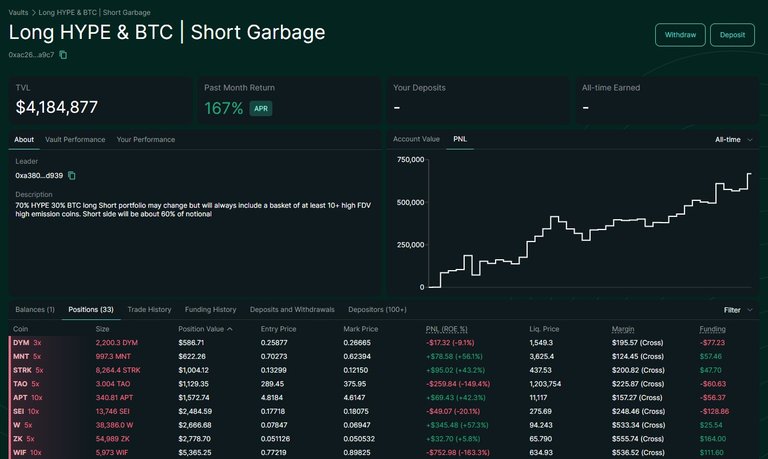Open the All-time range dropdown
This screenshot has width=768, height=459.
click(x=733, y=140)
